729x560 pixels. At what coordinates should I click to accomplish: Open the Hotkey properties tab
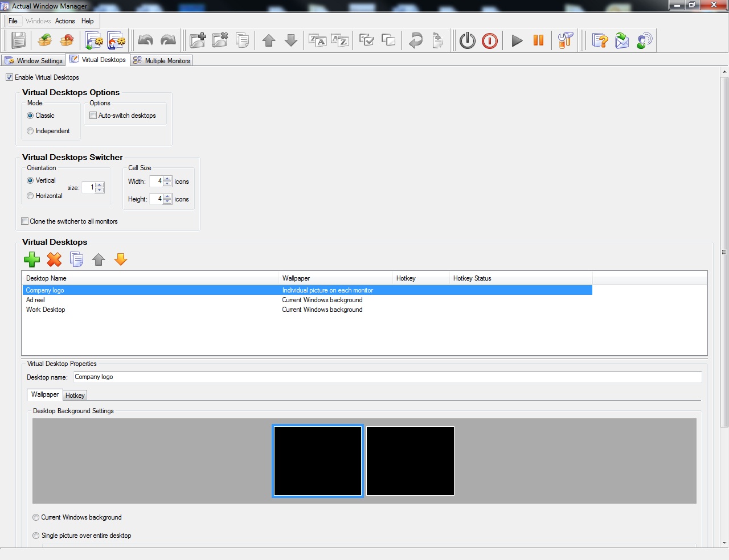(x=75, y=396)
